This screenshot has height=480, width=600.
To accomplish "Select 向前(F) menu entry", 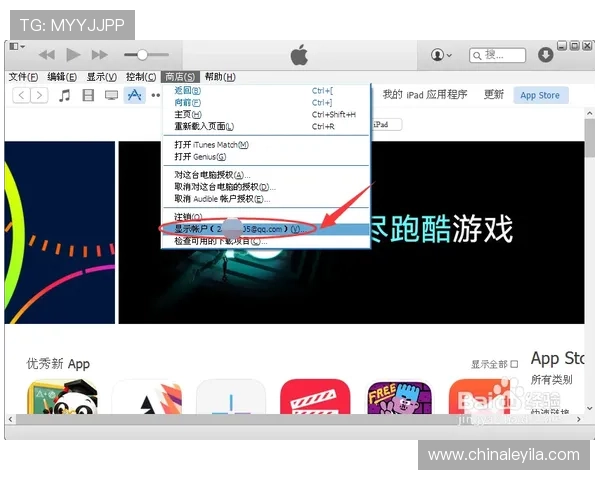I will 266,103.
